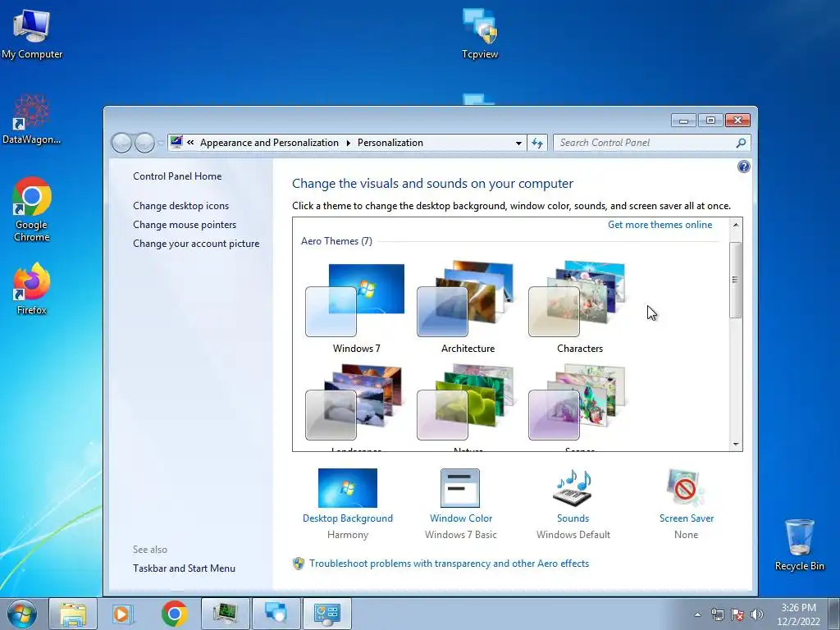
Task: Open Windows Media Player from taskbar
Action: click(x=123, y=614)
